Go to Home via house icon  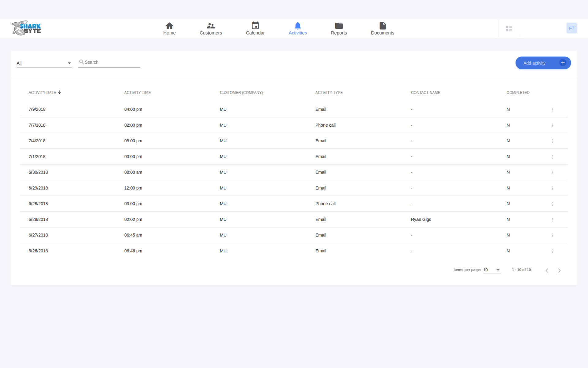[169, 25]
